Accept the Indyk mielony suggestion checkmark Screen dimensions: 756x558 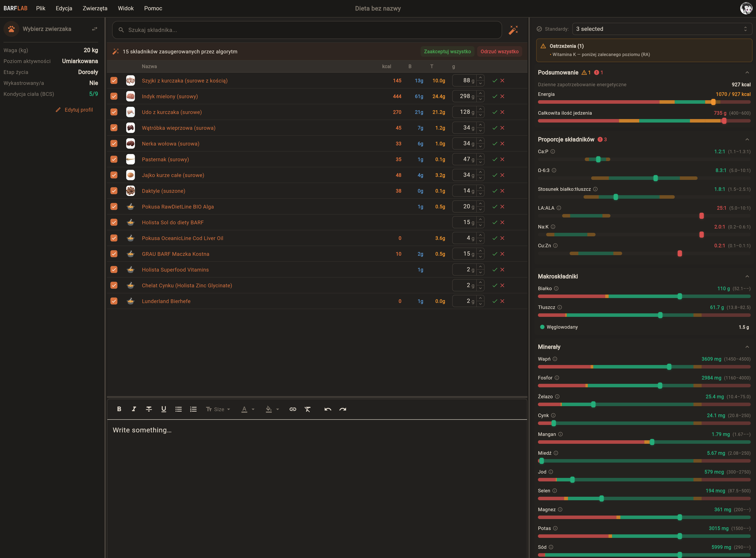click(x=494, y=96)
